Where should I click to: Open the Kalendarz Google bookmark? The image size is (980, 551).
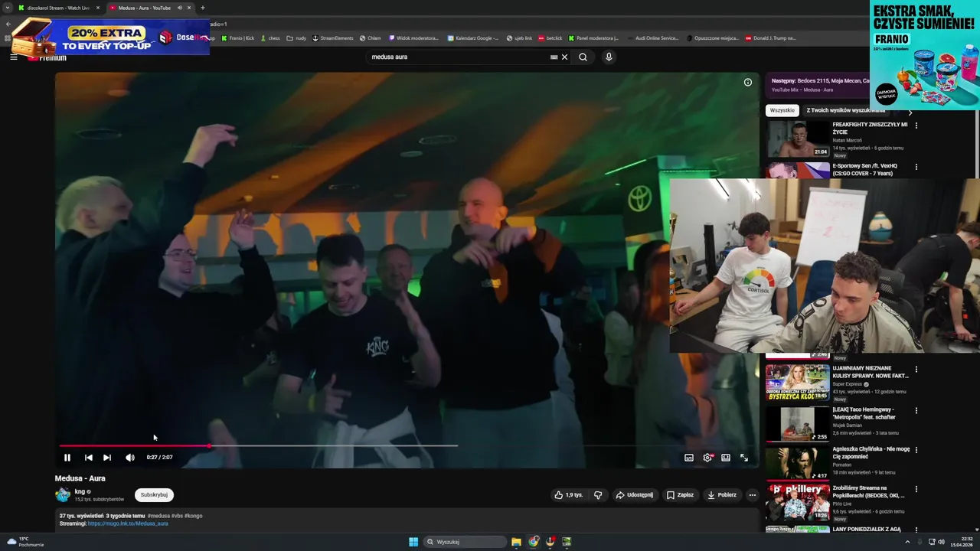pos(473,38)
